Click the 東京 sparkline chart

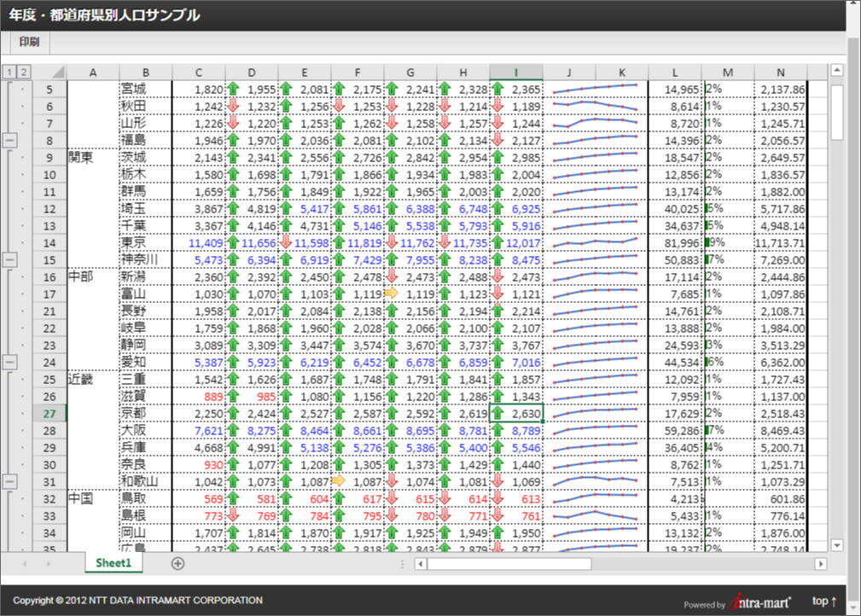tap(596, 242)
